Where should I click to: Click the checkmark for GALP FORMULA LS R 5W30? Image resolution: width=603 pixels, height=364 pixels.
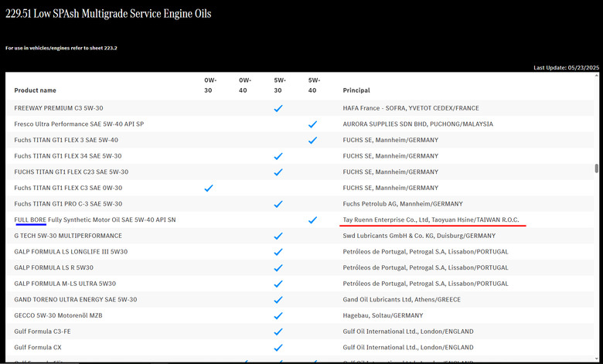pos(278,268)
